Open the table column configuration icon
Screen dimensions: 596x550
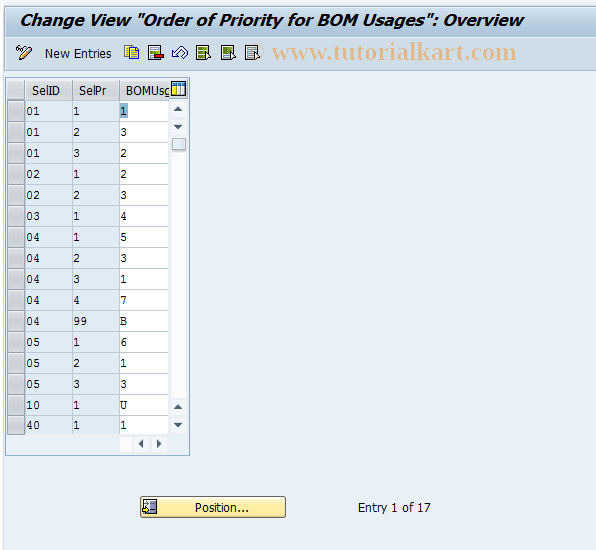click(178, 89)
